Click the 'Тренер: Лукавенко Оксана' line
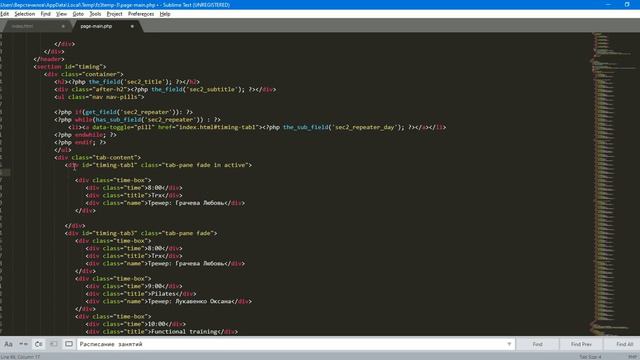The image size is (640, 360). click(169, 301)
